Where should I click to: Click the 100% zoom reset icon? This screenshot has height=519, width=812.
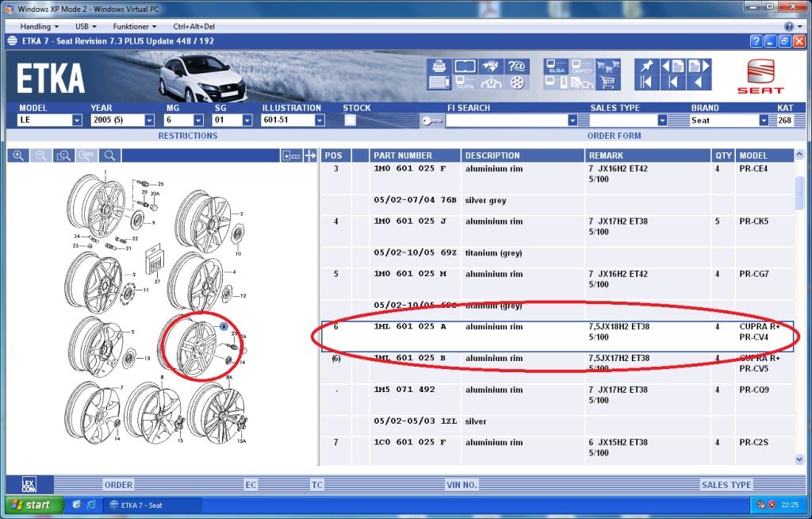point(86,156)
